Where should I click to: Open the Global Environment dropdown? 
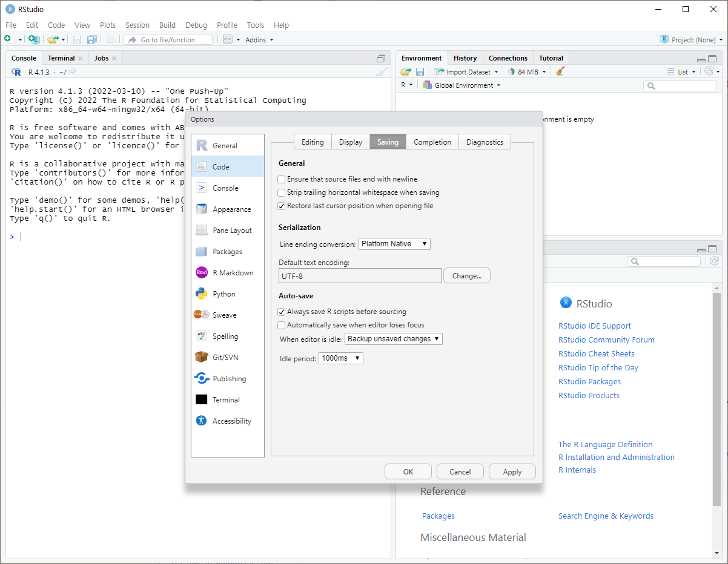pyautogui.click(x=462, y=85)
